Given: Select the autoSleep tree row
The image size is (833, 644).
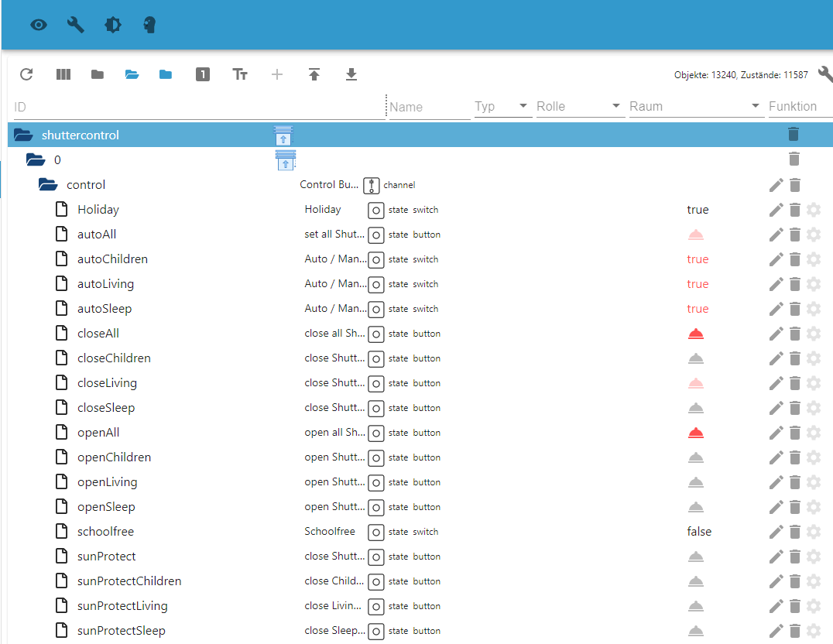Looking at the screenshot, I should click(x=420, y=309).
